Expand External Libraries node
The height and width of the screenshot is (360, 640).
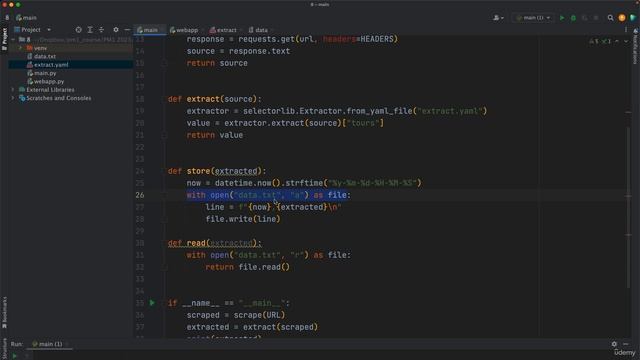[13, 90]
